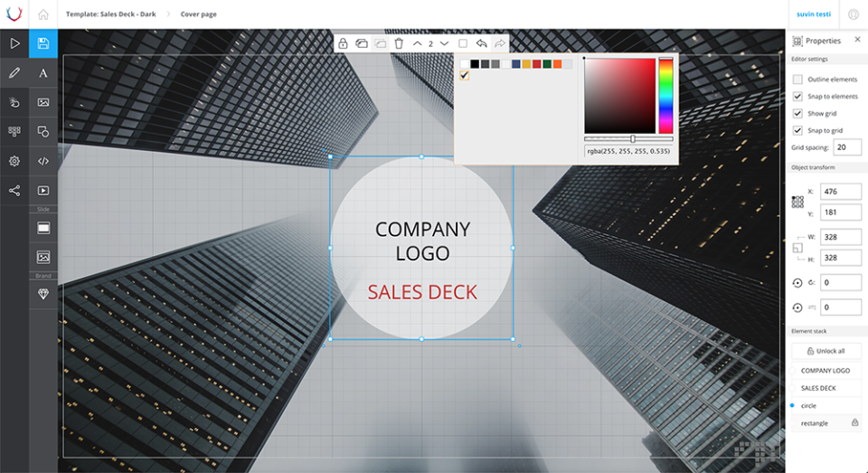
Task: Pick the orange color swatch
Action: [x=558, y=64]
